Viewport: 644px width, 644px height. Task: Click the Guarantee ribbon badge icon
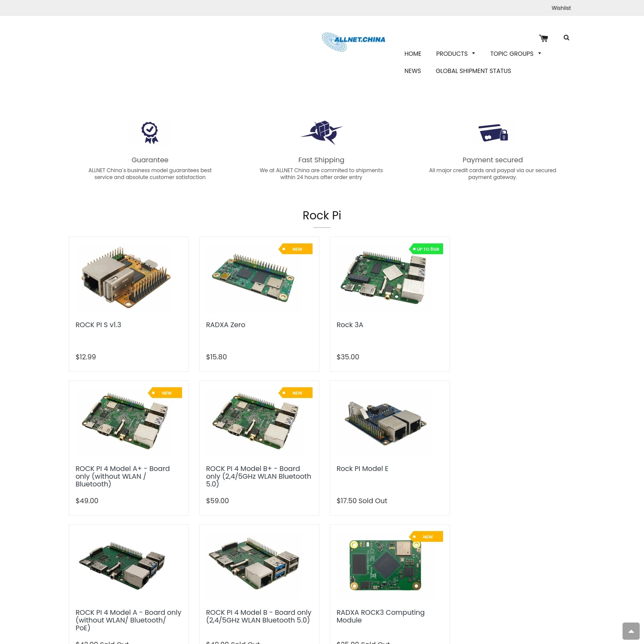click(x=150, y=133)
